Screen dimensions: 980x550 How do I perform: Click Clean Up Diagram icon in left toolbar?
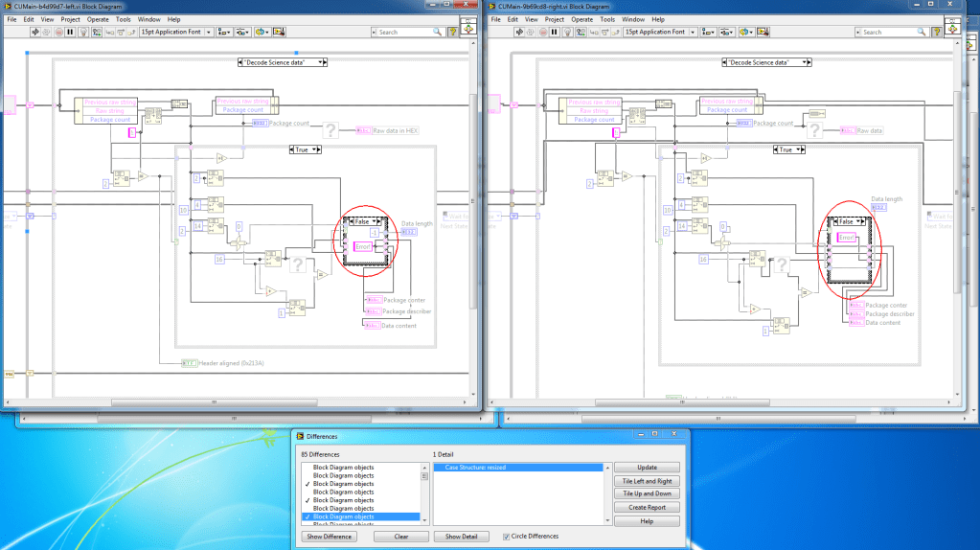click(x=279, y=32)
